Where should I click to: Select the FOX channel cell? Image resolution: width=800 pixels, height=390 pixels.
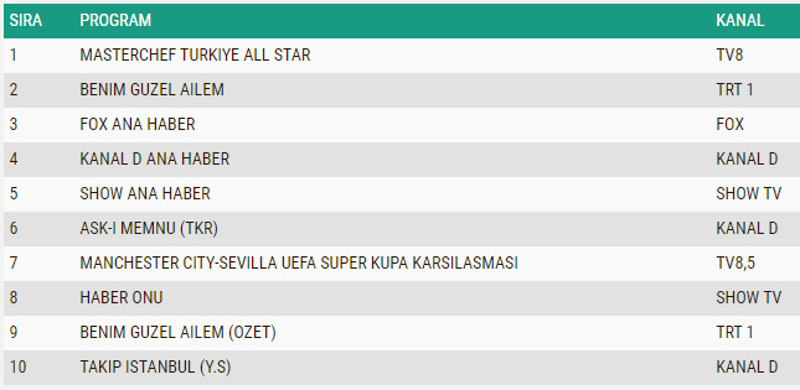[x=730, y=125]
